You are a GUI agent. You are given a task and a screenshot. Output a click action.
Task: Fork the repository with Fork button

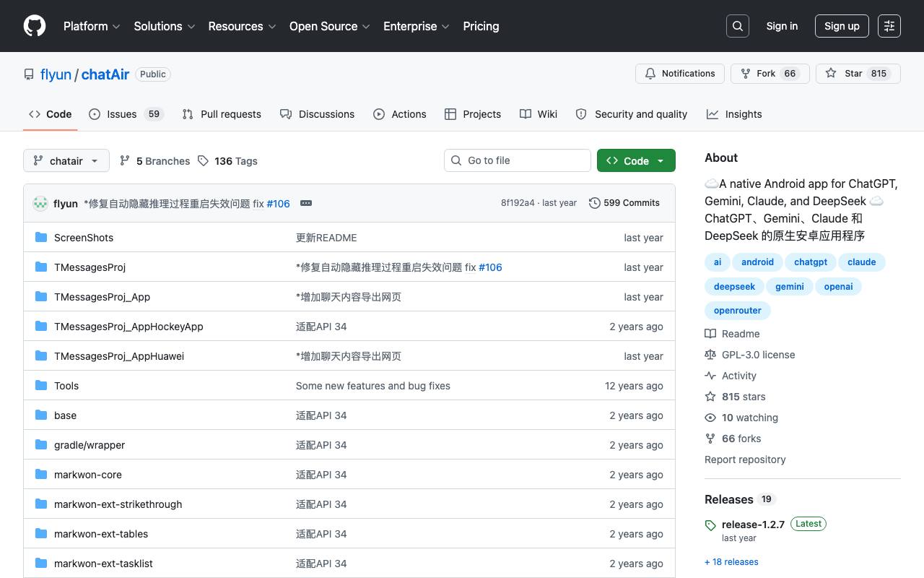point(770,74)
